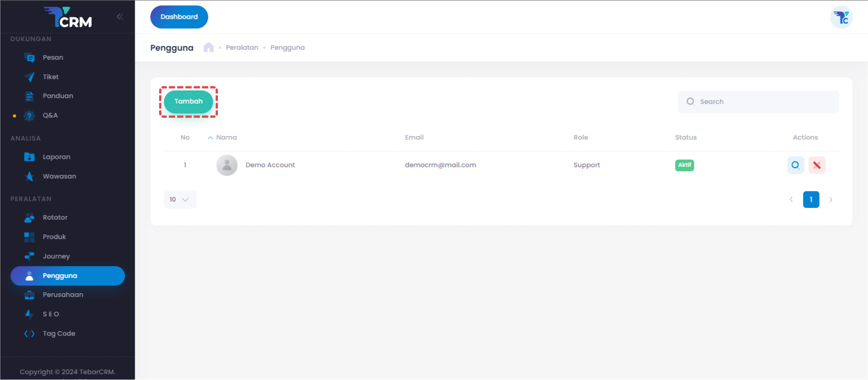This screenshot has height=380, width=868.
Task: Open the Tiket menu item
Action: pos(51,77)
